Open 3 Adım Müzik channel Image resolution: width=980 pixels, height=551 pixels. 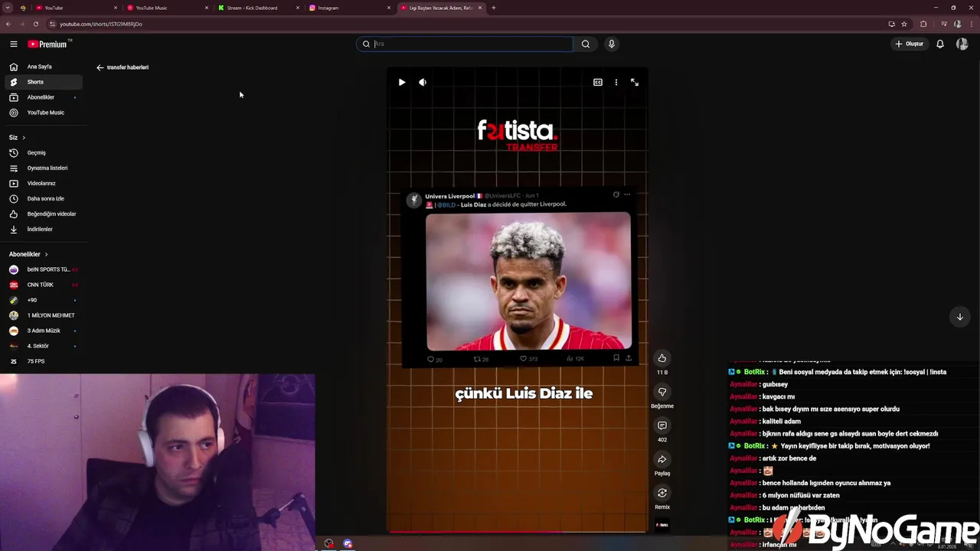click(x=44, y=331)
